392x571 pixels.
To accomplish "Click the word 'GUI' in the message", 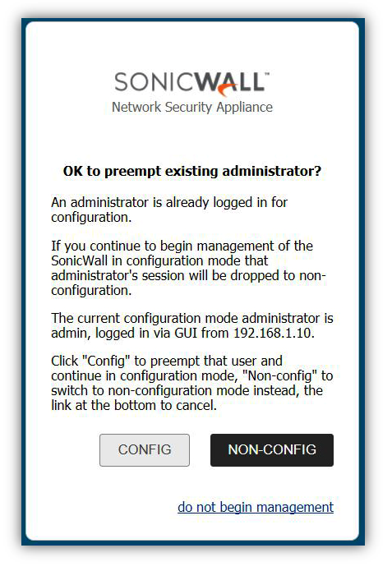I will tap(186, 333).
